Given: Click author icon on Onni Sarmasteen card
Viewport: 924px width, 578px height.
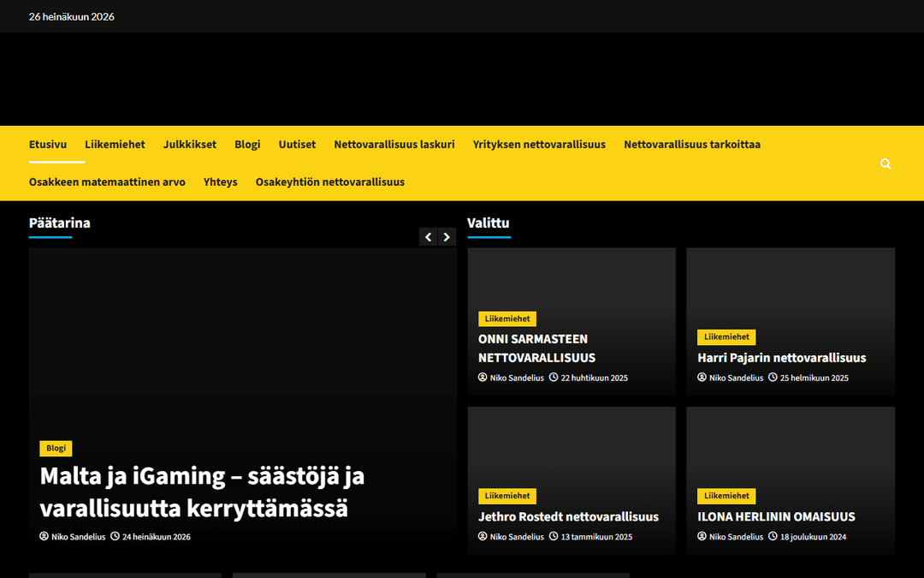Looking at the screenshot, I should tap(483, 377).
